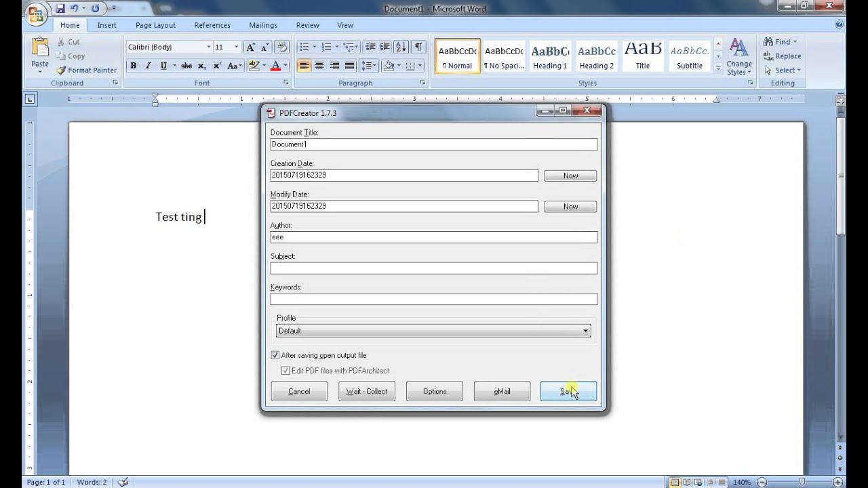Expand the Find dropdown arrow
Screen dimensions: 868x488
pos(795,42)
